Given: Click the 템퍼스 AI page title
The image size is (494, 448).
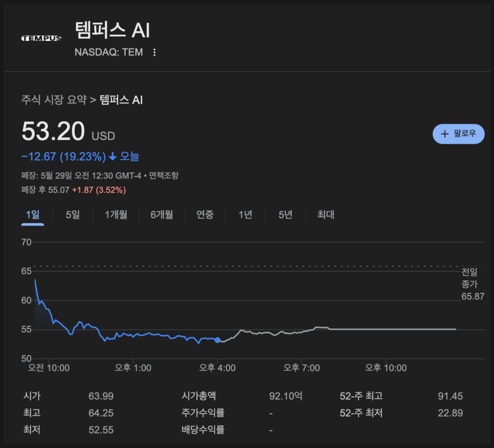Looking at the screenshot, I should [x=113, y=30].
